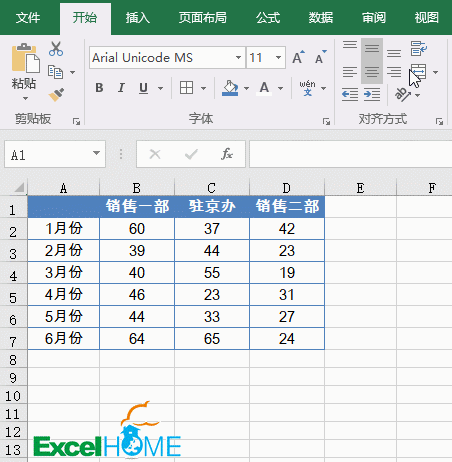Select the Format Painter brush

(x=56, y=95)
